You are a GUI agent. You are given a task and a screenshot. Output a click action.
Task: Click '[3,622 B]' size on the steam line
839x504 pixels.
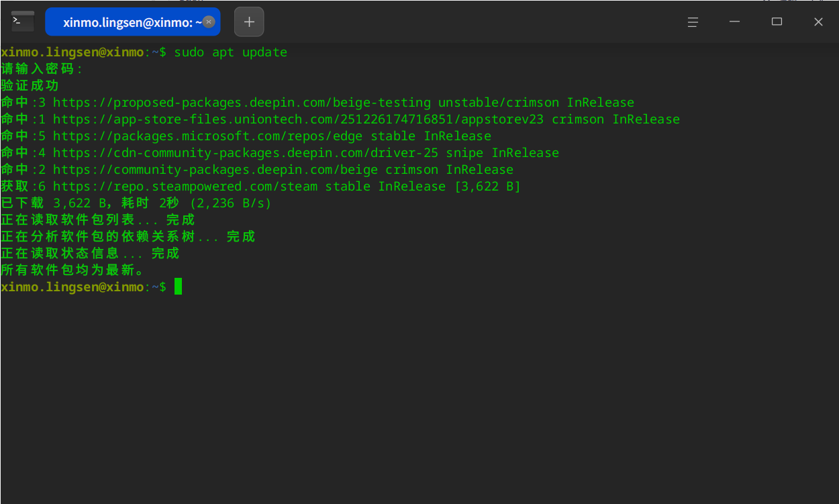[x=487, y=187]
